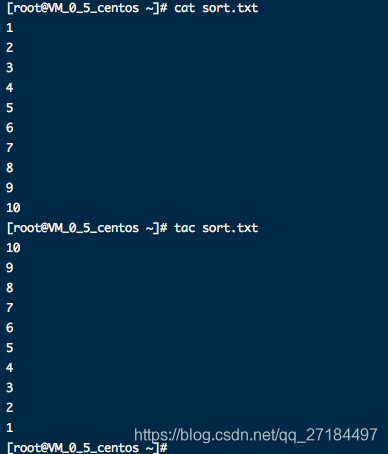Image resolution: width=388 pixels, height=454 pixels.
Task: Click the number 2 under the cat command
Action: click(x=10, y=48)
